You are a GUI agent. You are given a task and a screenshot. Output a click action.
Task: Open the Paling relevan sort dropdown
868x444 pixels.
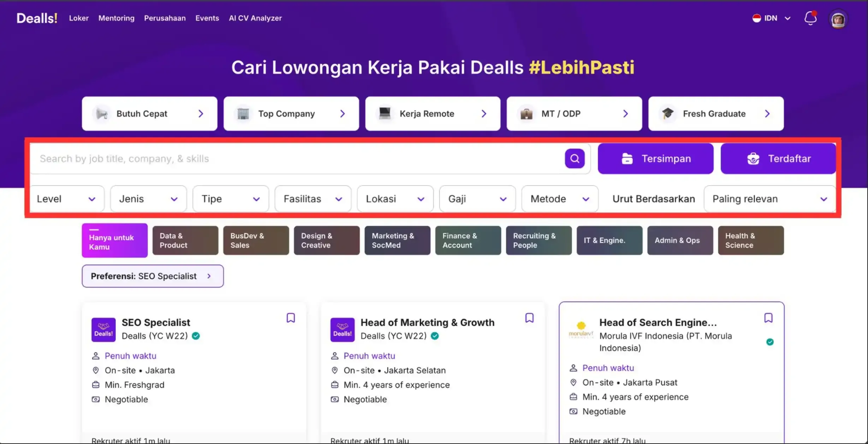coord(770,199)
